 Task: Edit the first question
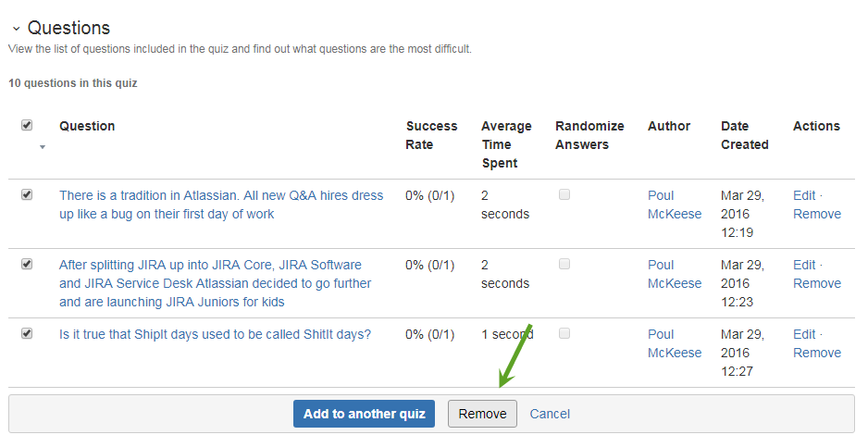(x=804, y=195)
